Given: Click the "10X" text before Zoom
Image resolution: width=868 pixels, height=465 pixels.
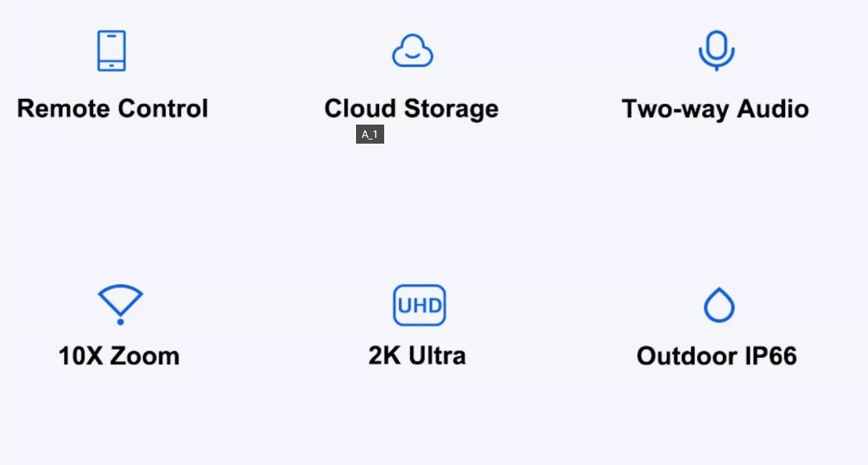Looking at the screenshot, I should click(x=80, y=356).
